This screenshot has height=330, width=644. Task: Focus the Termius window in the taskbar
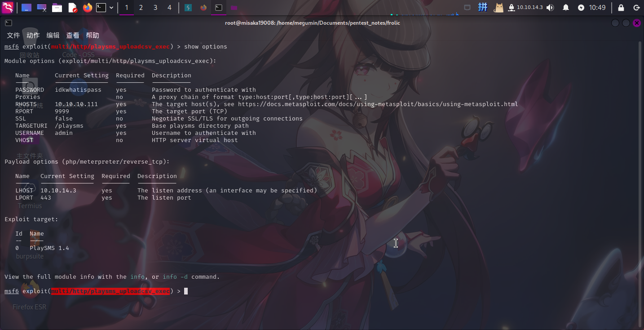pyautogui.click(x=189, y=8)
